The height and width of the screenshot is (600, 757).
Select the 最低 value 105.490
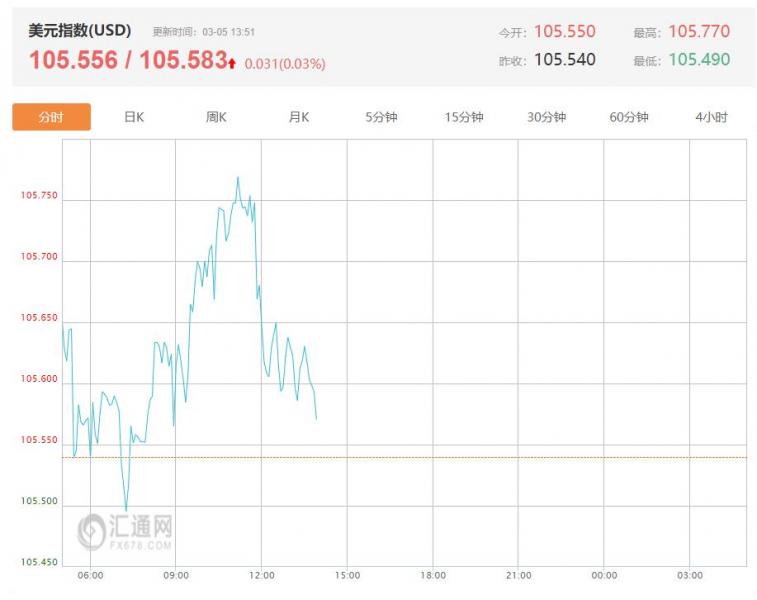point(699,60)
